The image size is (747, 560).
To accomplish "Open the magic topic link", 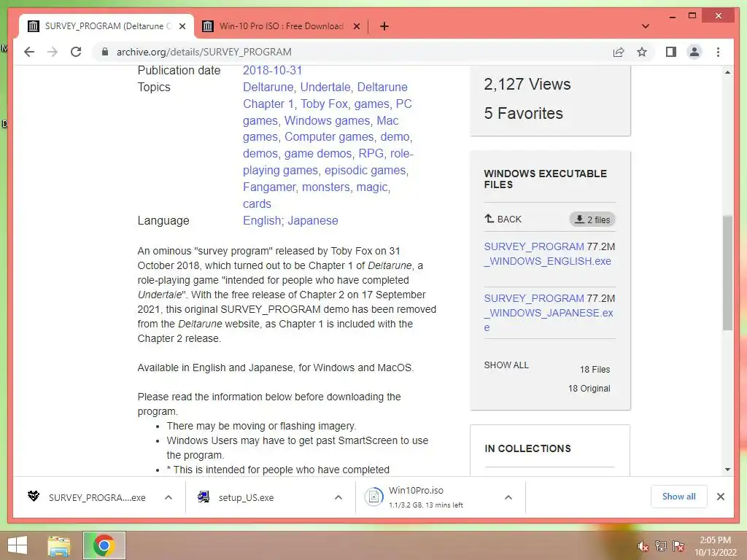I will [372, 187].
